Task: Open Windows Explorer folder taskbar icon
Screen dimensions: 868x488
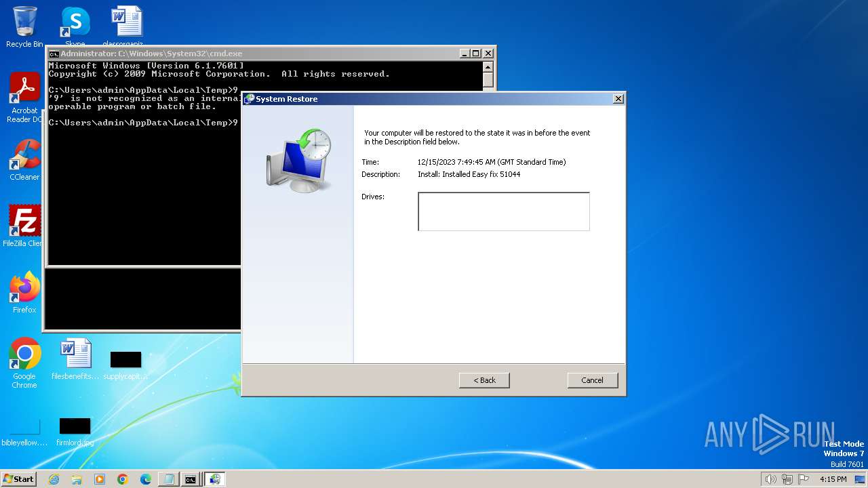Action: point(77,479)
